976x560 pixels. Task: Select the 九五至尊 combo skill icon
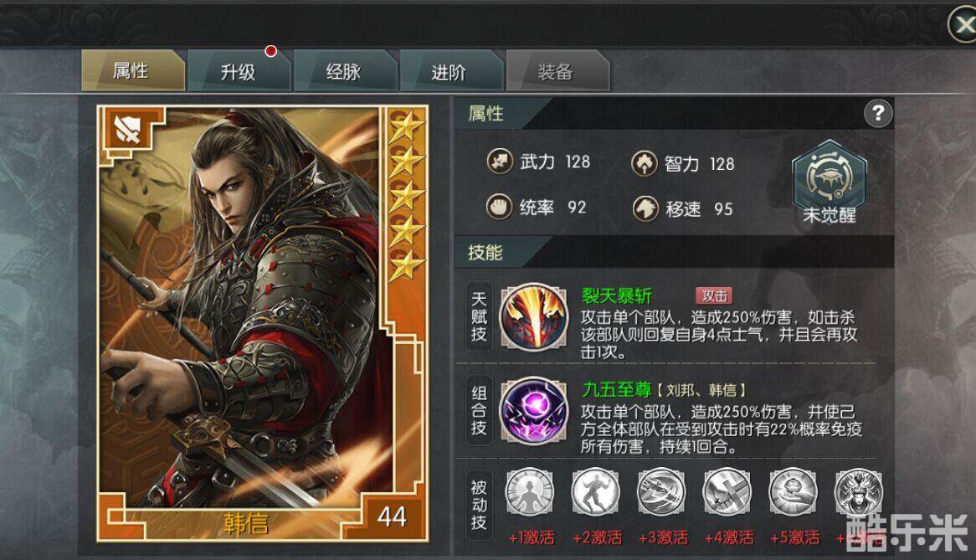(534, 411)
